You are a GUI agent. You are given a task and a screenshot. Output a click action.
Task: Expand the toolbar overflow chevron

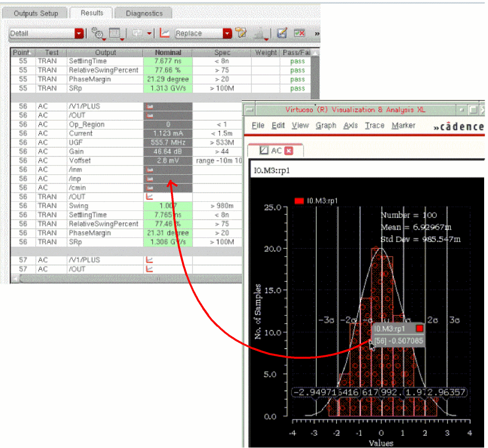point(317,33)
